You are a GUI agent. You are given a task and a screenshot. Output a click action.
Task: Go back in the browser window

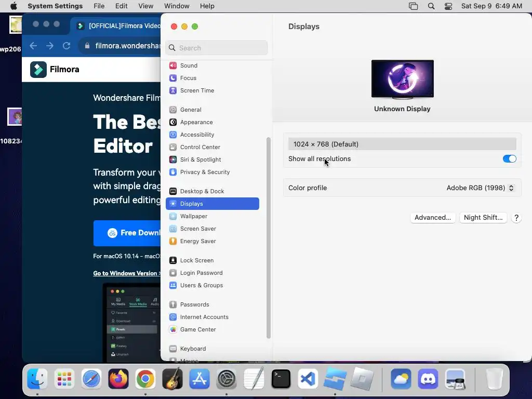tap(33, 46)
